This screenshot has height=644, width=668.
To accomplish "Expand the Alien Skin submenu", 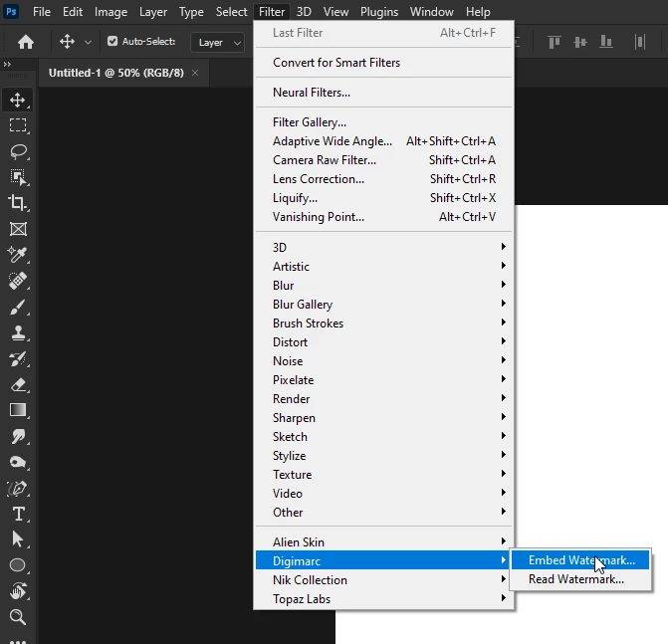I will pos(383,541).
